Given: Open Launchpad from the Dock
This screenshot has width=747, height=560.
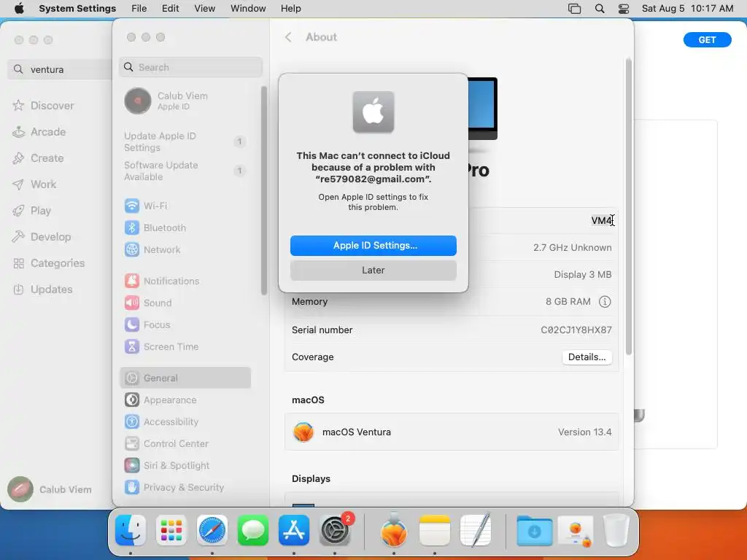Looking at the screenshot, I should [x=171, y=530].
